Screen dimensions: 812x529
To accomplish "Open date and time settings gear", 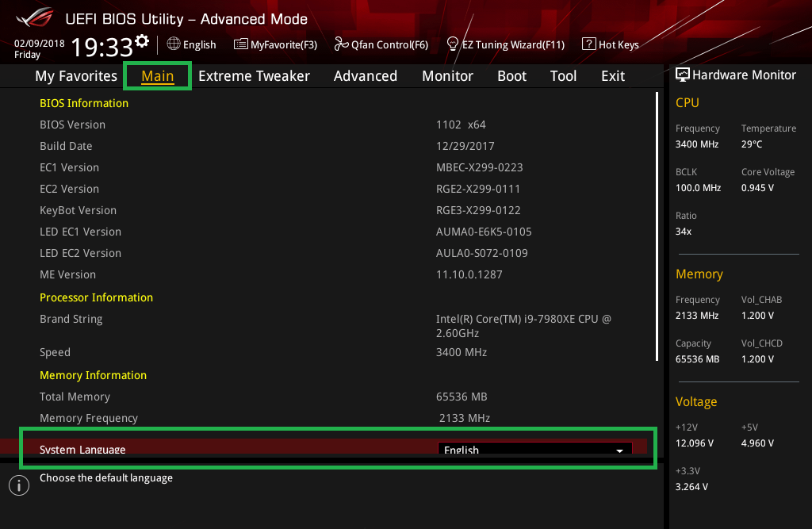I will 142,41.
